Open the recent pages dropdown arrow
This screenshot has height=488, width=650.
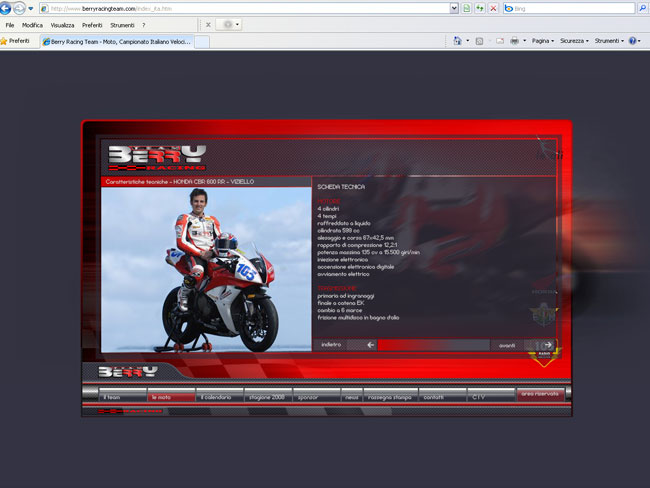click(31, 8)
